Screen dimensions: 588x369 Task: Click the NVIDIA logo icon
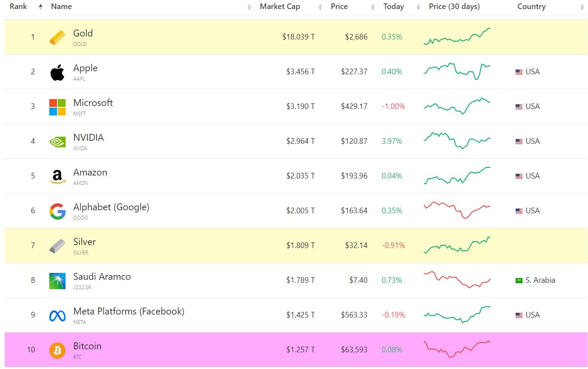point(57,142)
